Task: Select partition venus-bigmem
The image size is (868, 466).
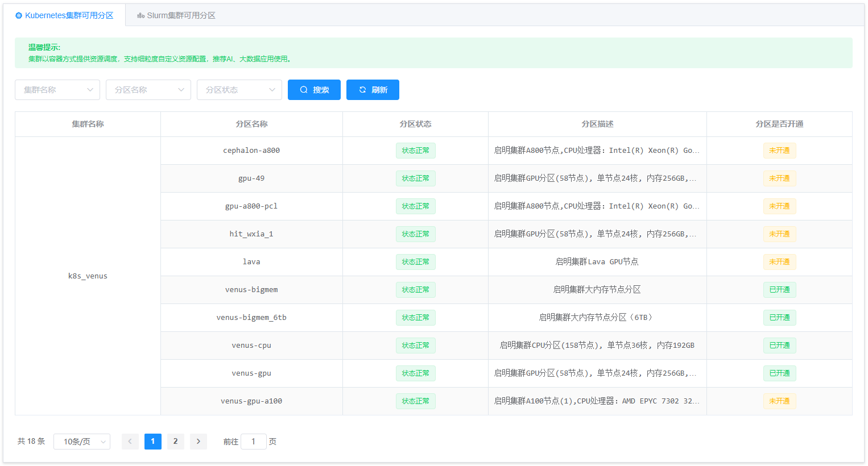Action: (x=251, y=290)
